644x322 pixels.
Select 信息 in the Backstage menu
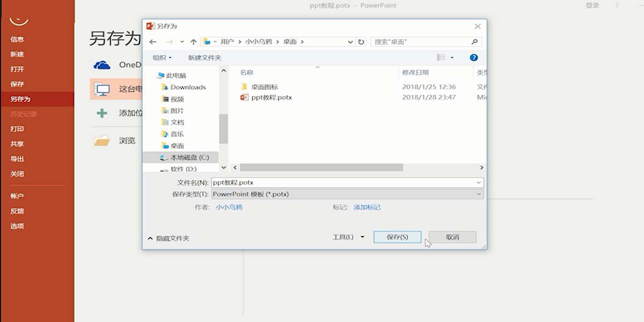[x=17, y=39]
